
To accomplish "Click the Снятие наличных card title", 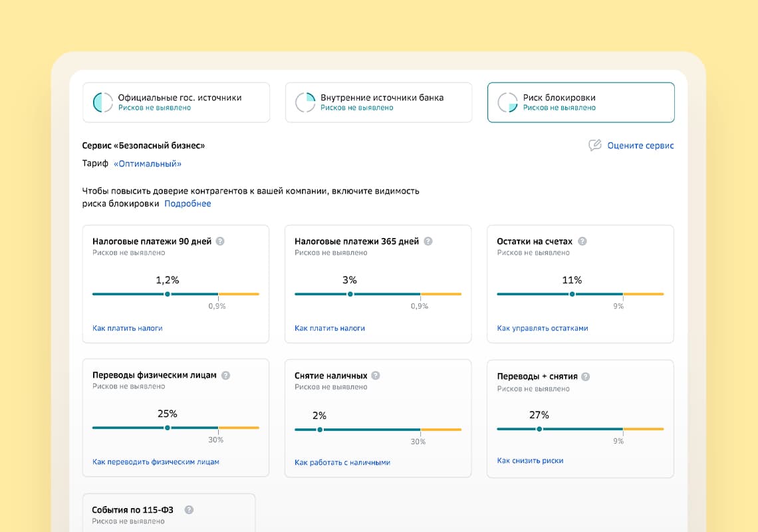I will tap(330, 376).
